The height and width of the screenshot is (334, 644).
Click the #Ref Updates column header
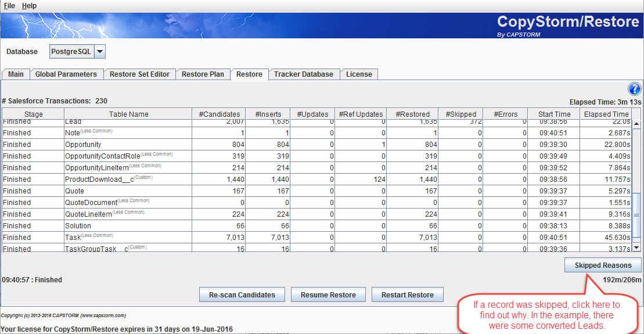coord(361,114)
